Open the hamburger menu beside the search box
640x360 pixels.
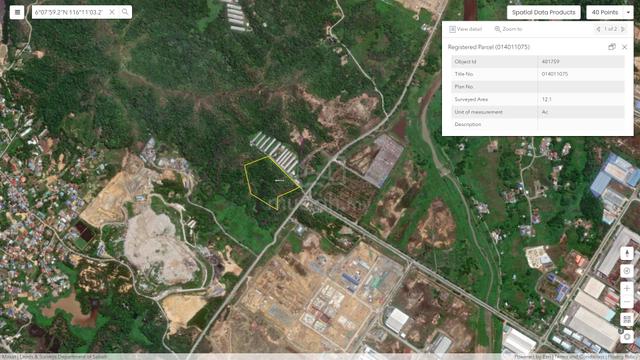pyautogui.click(x=17, y=12)
